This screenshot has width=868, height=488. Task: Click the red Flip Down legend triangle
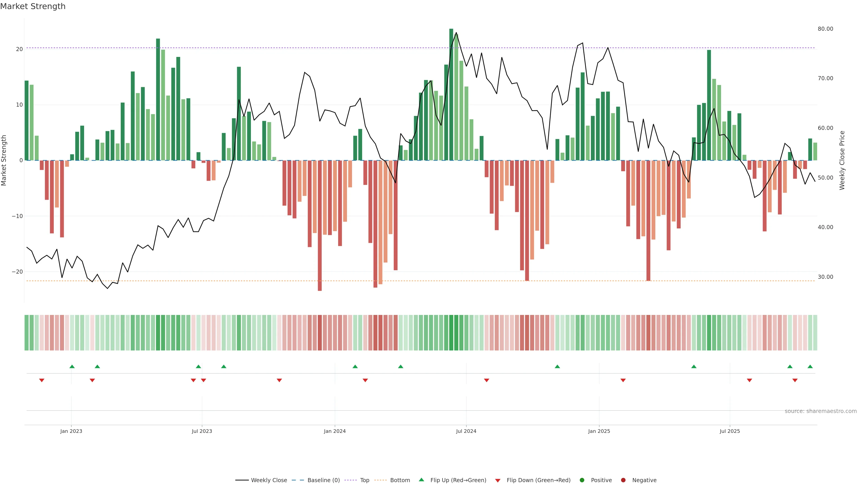(x=498, y=480)
